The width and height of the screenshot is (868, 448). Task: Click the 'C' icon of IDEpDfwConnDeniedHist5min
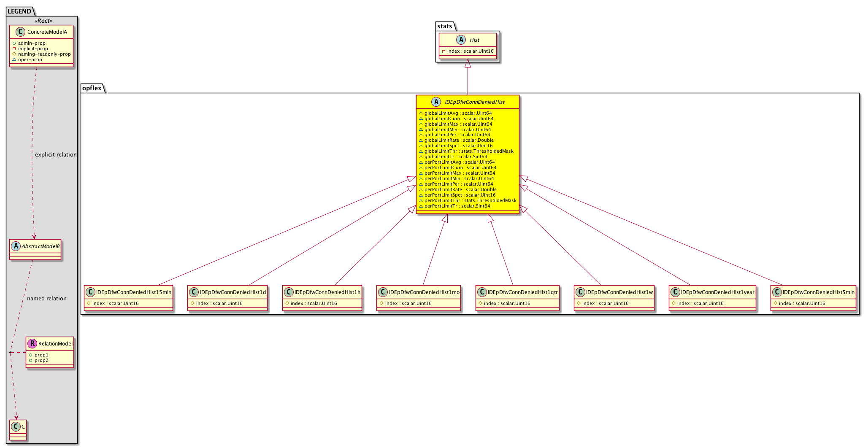(777, 292)
